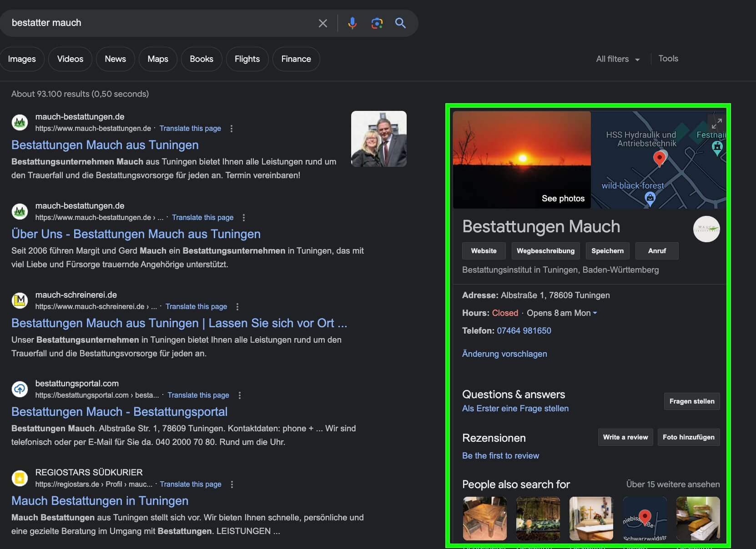
Task: Open the sunset See photos thumbnail
Action: point(522,160)
